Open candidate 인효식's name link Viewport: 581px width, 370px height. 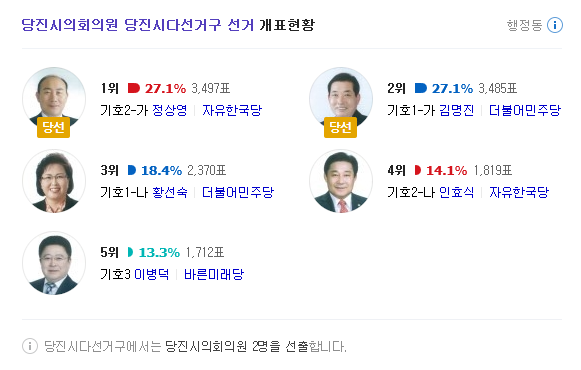click(456, 192)
